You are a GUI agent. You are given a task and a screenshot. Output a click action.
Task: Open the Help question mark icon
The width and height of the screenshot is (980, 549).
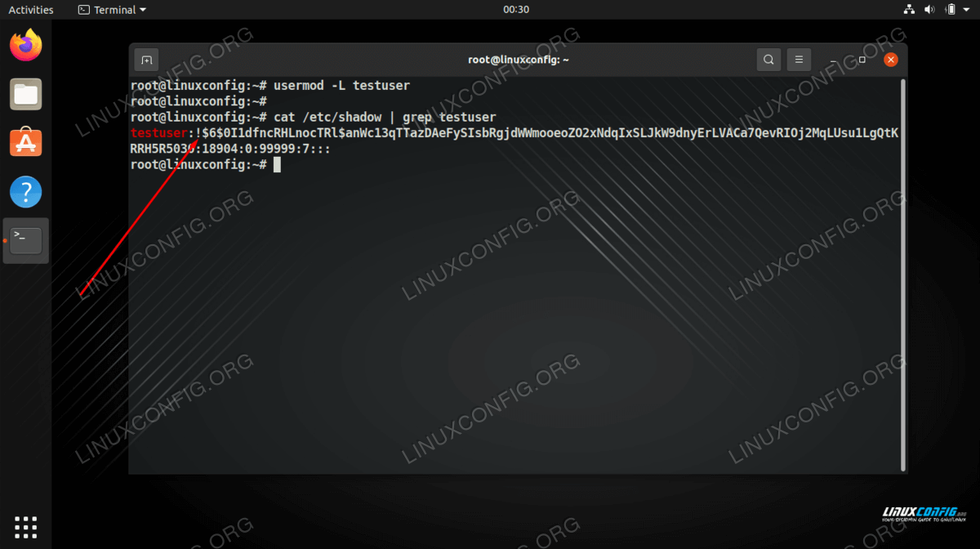tap(26, 192)
